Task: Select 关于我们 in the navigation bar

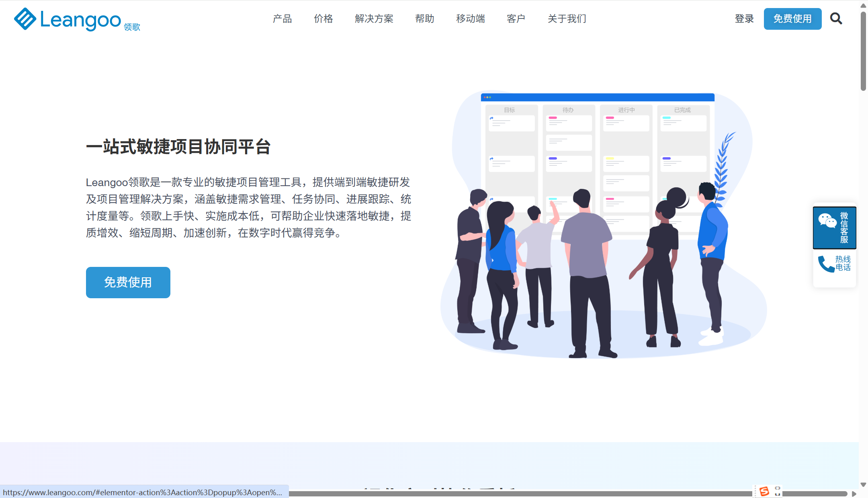Action: coord(567,19)
